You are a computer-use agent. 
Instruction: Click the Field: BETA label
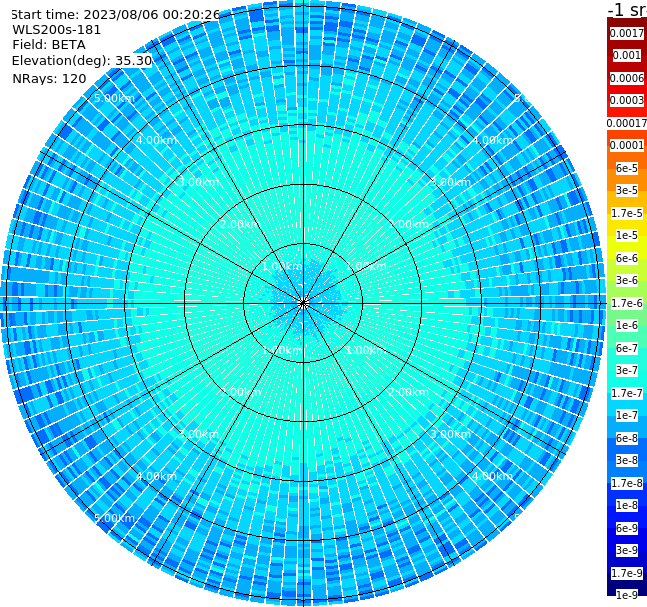(x=49, y=45)
